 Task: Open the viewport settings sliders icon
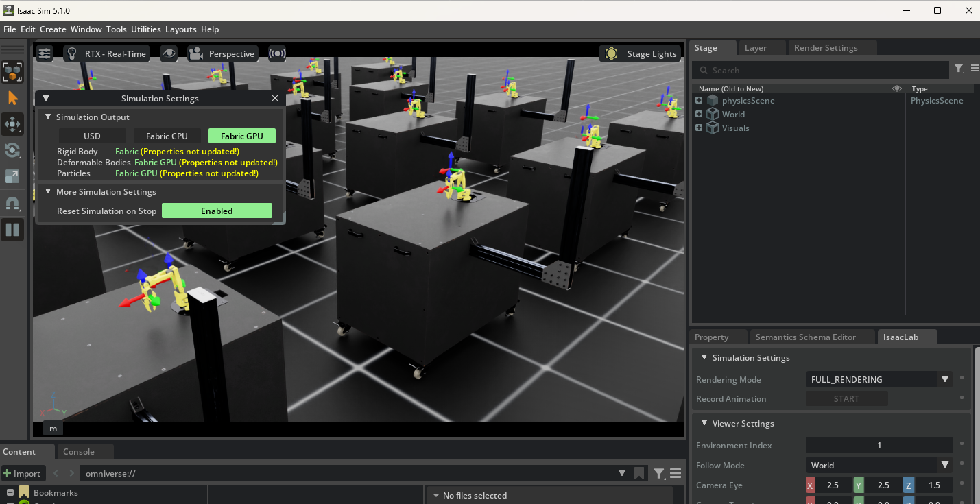44,53
